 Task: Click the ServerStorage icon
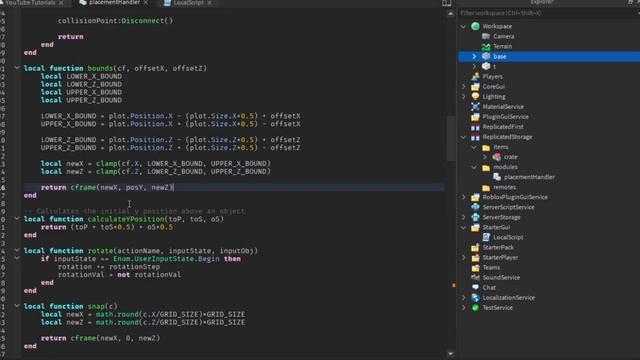[475, 218]
